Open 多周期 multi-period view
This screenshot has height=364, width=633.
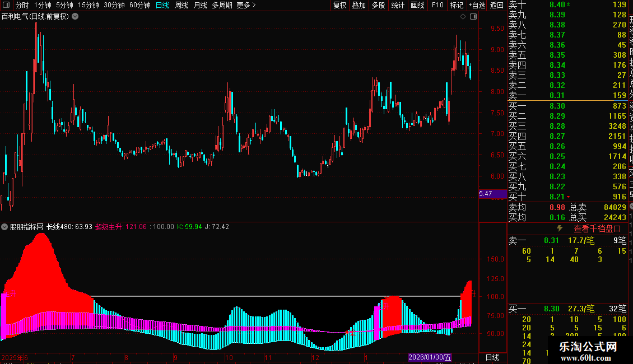(x=222, y=5)
